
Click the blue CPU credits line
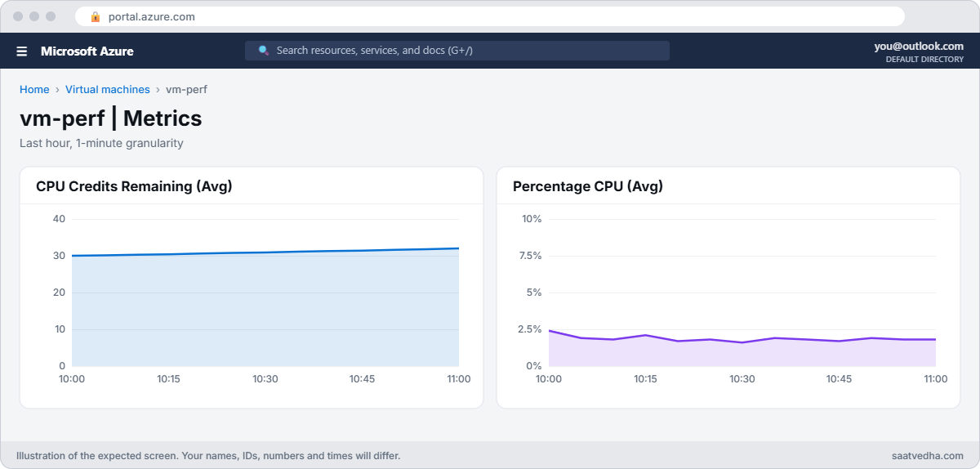pos(265,252)
